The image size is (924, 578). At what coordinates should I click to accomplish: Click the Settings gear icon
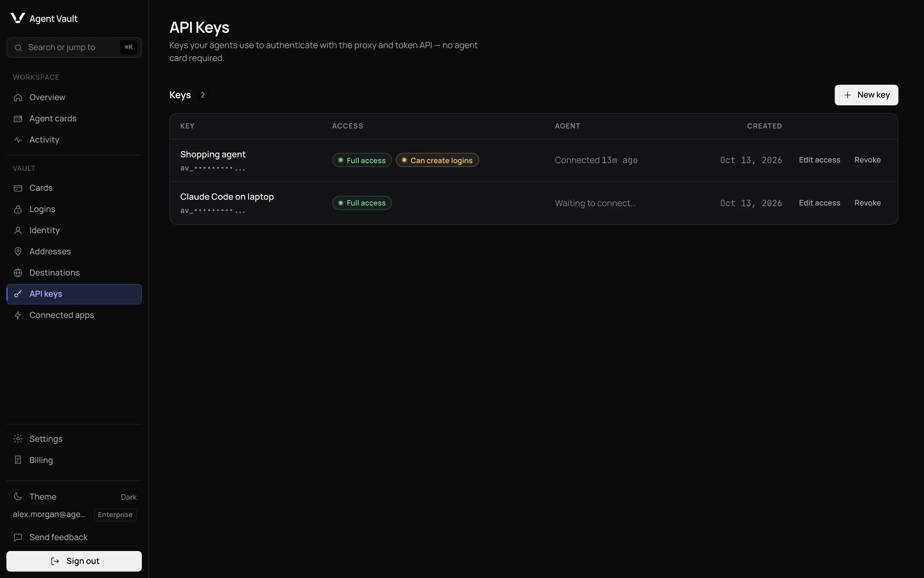(18, 439)
